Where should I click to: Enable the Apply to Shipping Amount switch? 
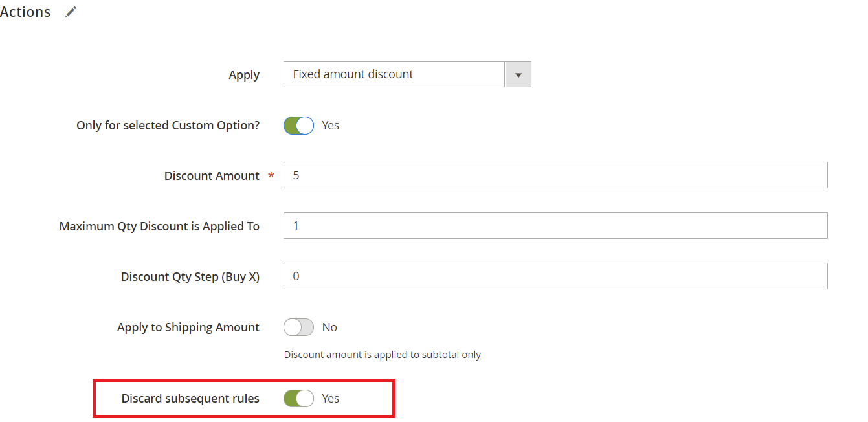coord(298,328)
